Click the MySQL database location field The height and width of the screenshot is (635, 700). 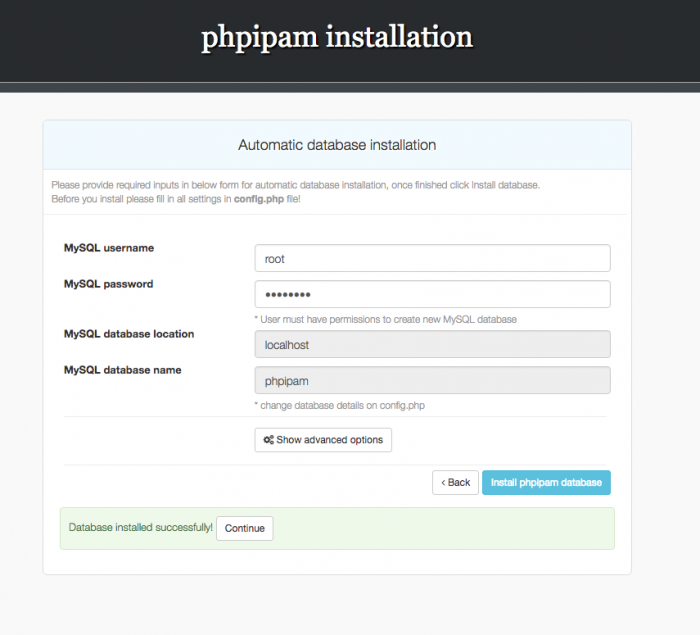(x=432, y=344)
